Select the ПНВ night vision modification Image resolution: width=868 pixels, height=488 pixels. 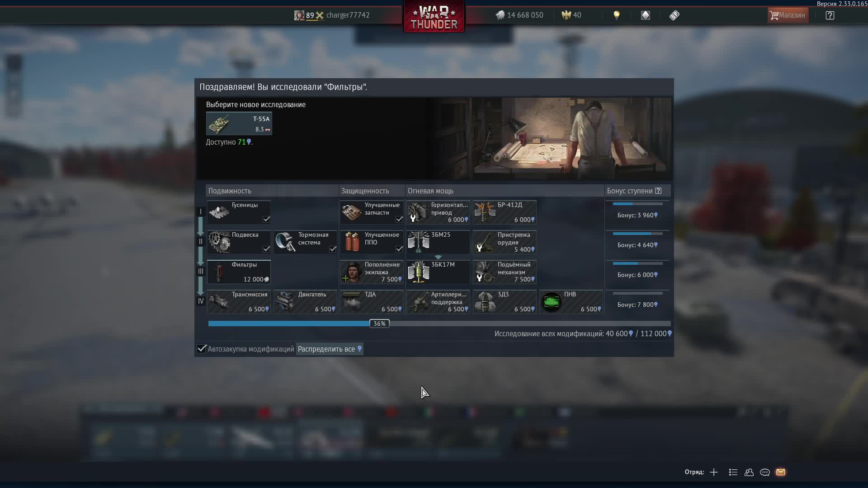(571, 302)
